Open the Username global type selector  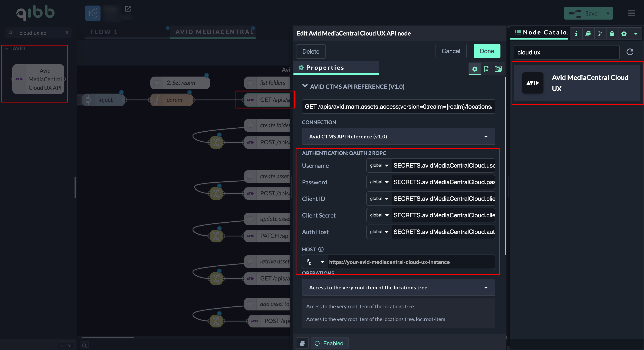[379, 165]
